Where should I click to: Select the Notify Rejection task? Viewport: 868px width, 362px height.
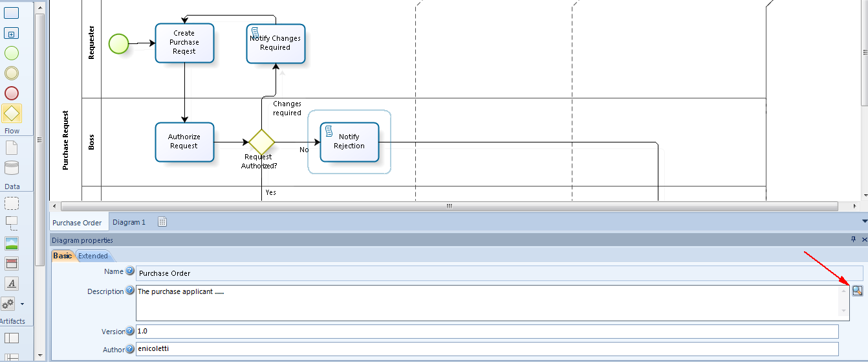click(x=349, y=142)
